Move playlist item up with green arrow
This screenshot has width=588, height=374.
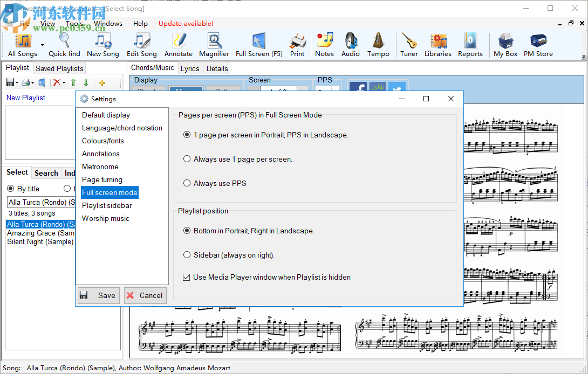[73, 82]
